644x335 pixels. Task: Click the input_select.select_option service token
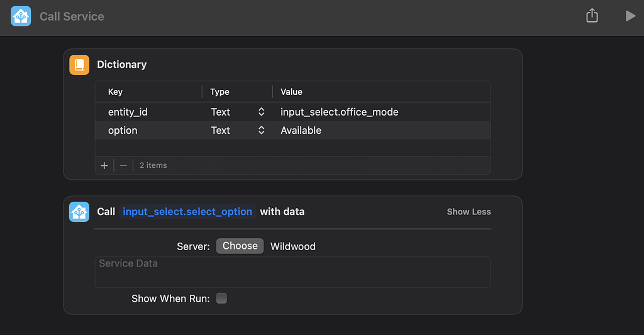187,212
